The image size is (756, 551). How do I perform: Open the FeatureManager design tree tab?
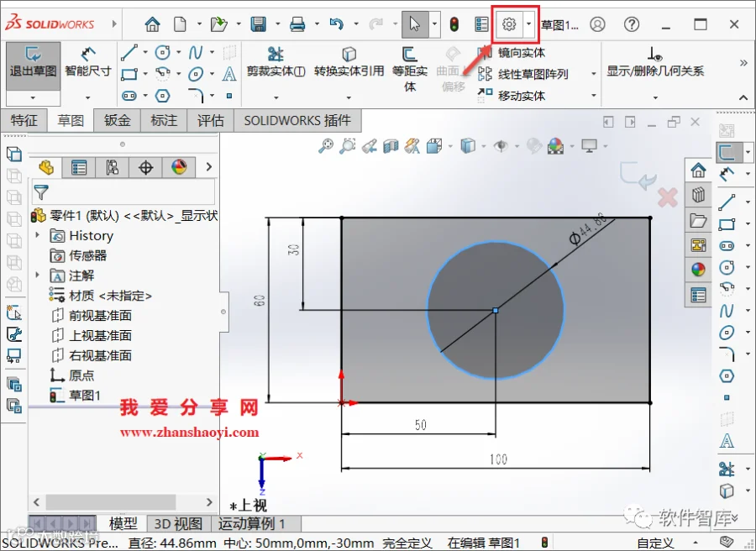point(46,167)
